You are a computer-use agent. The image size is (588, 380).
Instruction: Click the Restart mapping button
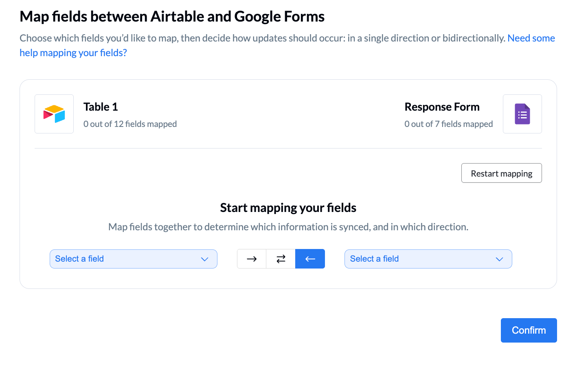[x=501, y=173]
